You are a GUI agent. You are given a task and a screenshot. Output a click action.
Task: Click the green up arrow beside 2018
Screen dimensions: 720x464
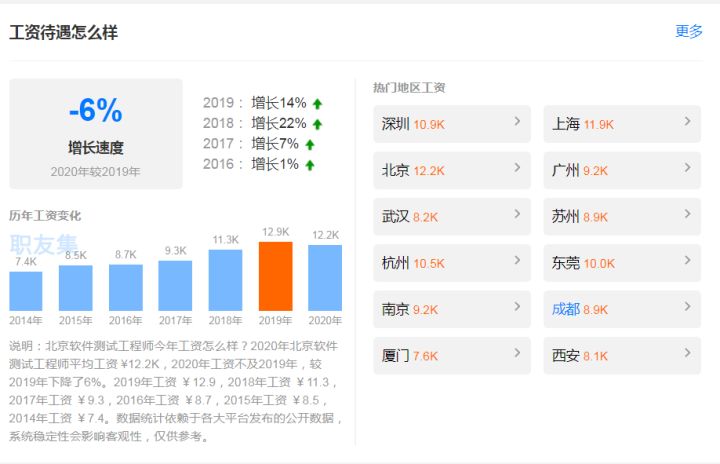click(x=317, y=124)
